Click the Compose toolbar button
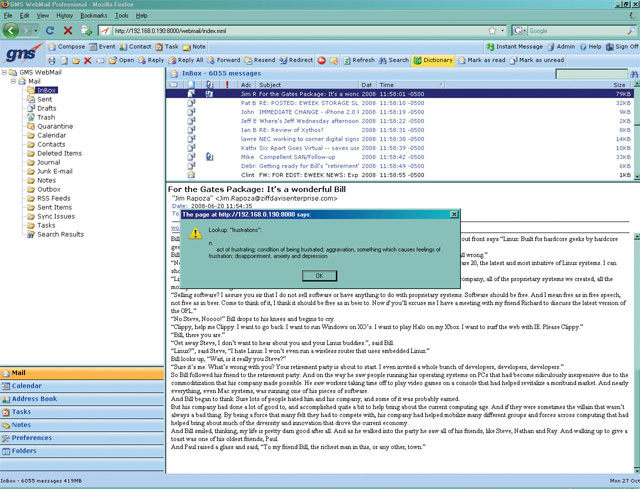Image resolution: width=640 pixels, height=489 pixels. pos(67,47)
